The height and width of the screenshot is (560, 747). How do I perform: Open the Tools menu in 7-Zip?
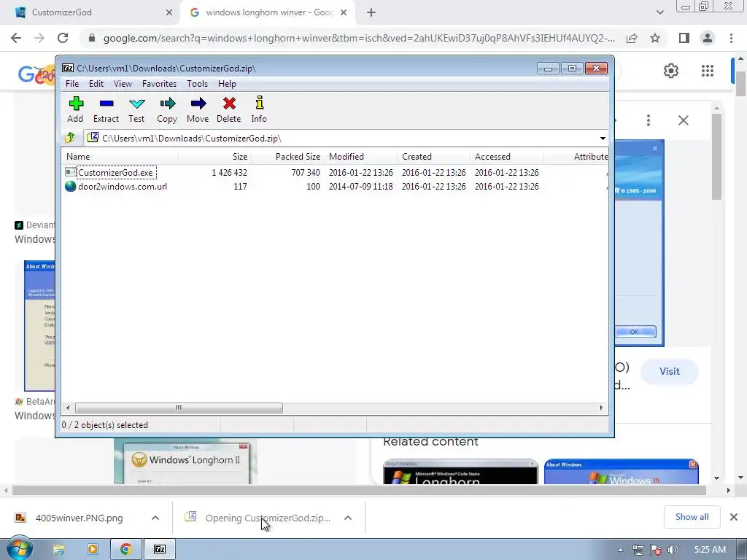click(x=197, y=84)
